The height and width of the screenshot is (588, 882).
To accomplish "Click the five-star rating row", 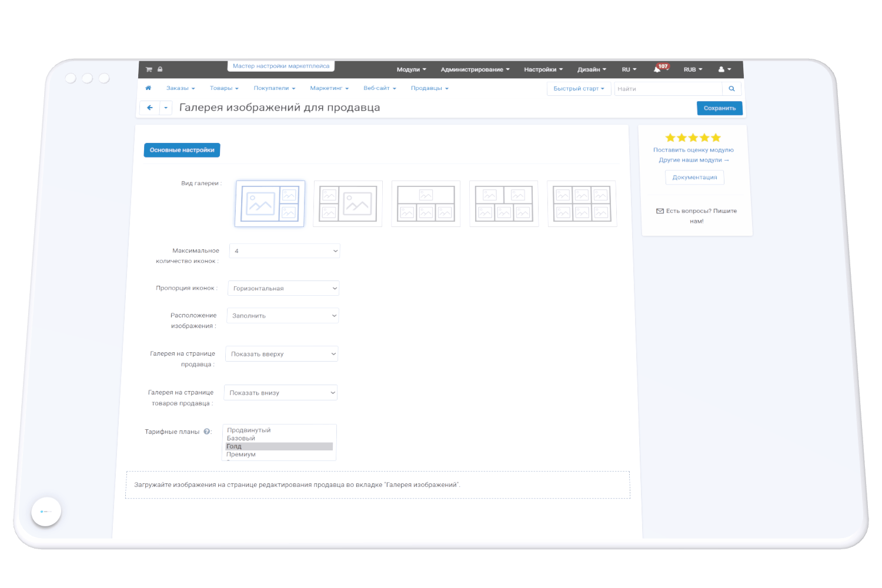I will pyautogui.click(x=693, y=138).
